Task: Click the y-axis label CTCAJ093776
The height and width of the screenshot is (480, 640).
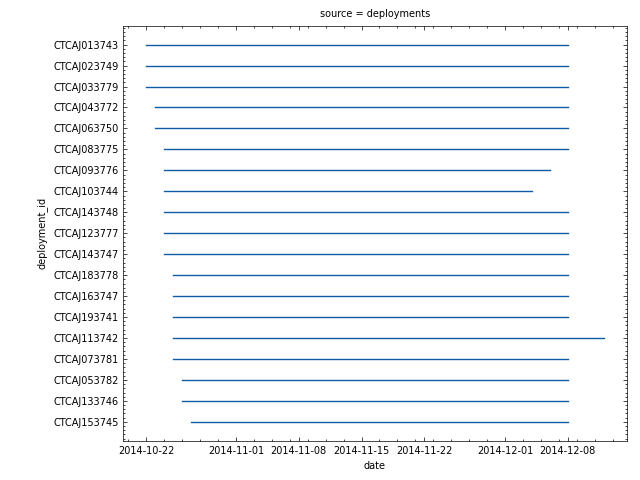Action: (x=86, y=170)
